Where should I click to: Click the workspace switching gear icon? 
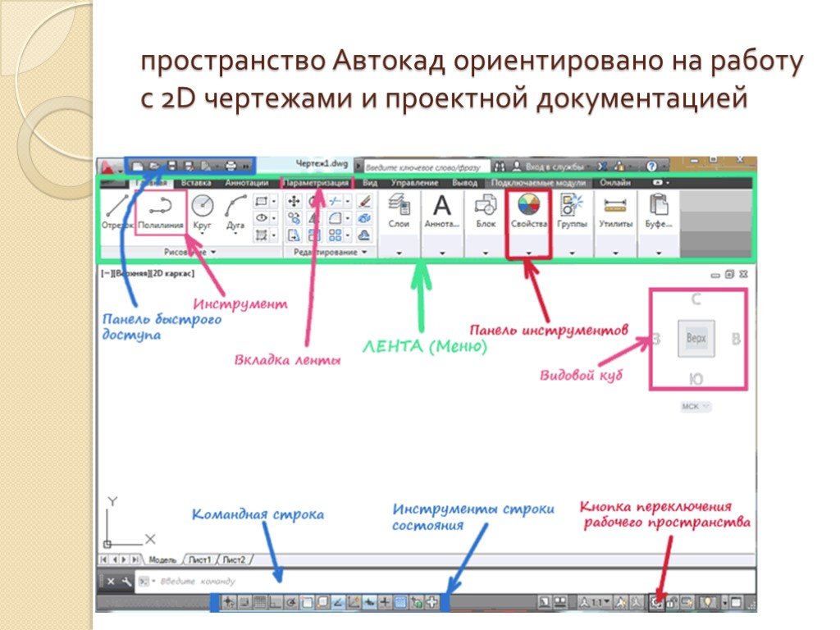pyautogui.click(x=656, y=603)
